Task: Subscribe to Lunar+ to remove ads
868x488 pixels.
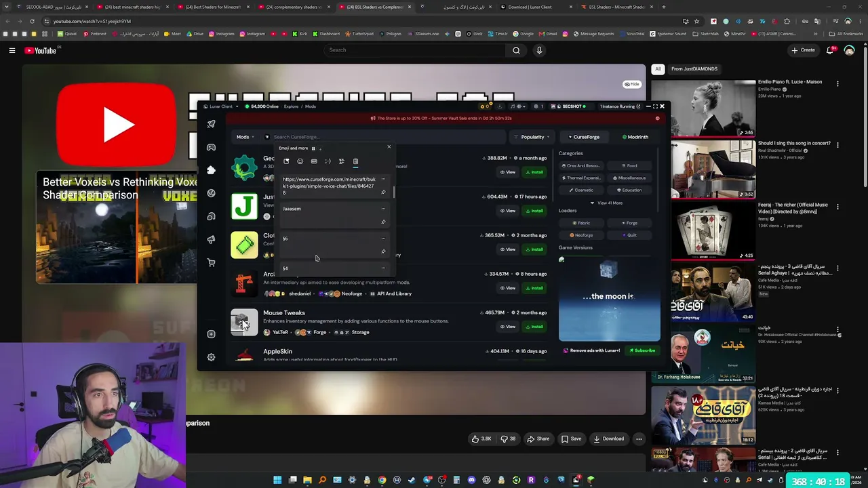Action: coord(642,350)
